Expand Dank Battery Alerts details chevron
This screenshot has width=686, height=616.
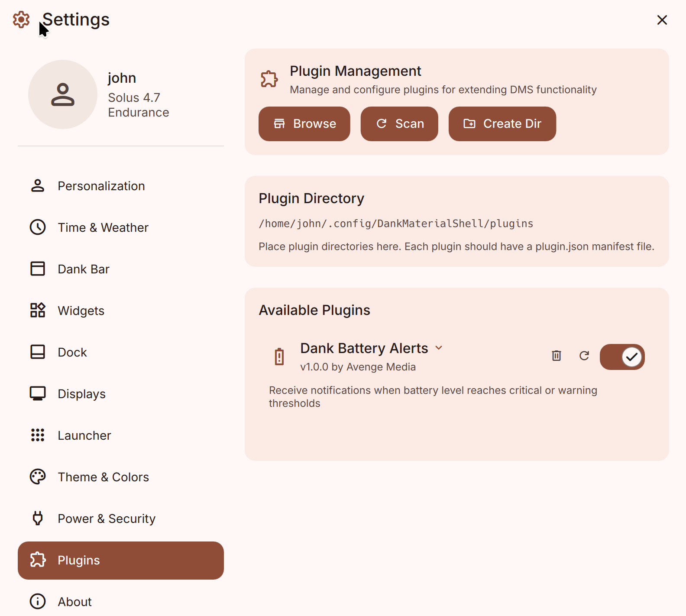[x=439, y=348]
